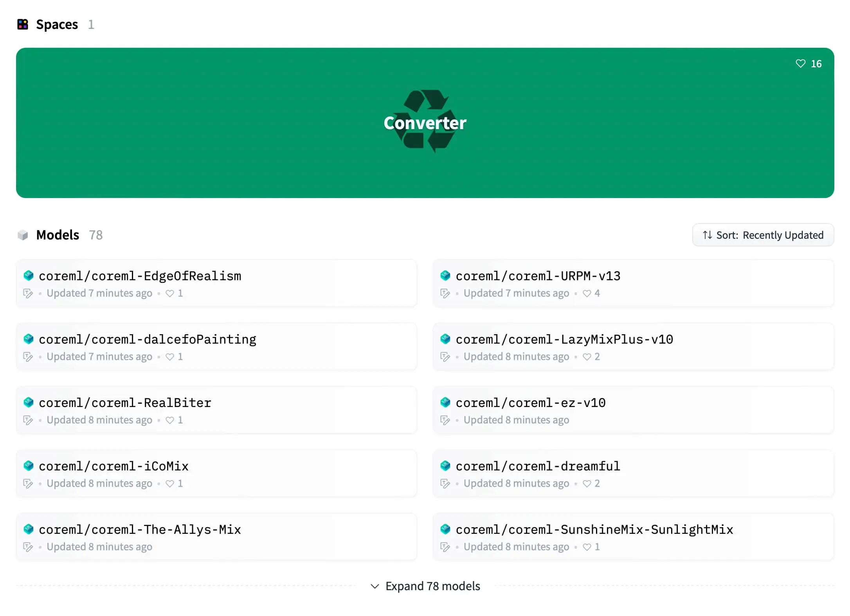Viewport: 850px width, 616px height.
Task: Click the coreml-EdgeOfRealism model avatar icon
Action: click(29, 276)
